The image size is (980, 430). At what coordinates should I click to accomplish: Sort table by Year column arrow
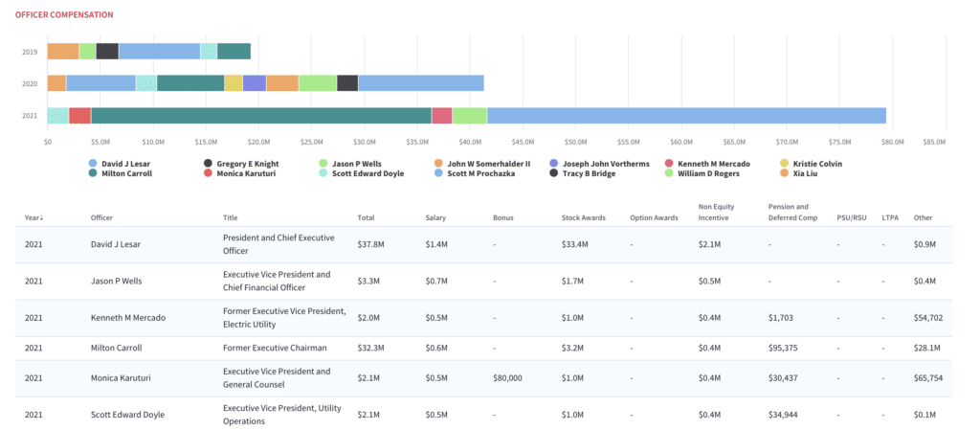tap(42, 218)
